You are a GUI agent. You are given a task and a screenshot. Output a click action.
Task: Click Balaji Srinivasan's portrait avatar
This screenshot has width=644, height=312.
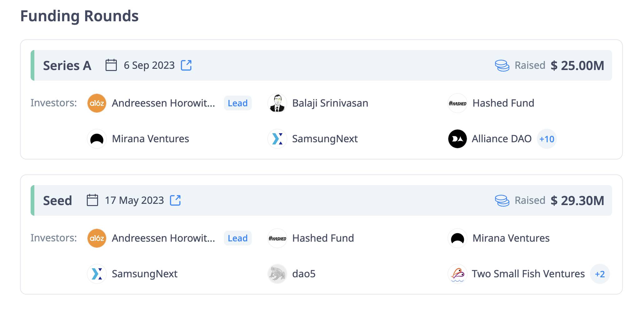[x=277, y=103]
